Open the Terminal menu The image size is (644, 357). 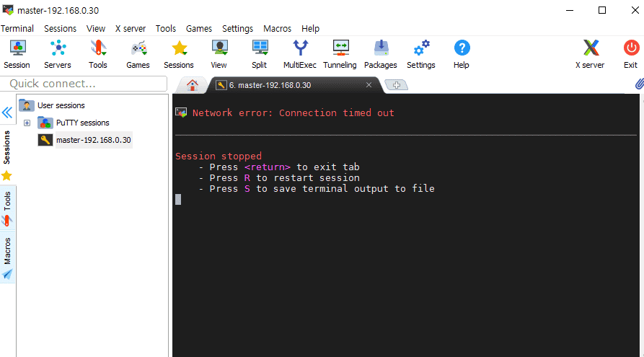point(17,28)
